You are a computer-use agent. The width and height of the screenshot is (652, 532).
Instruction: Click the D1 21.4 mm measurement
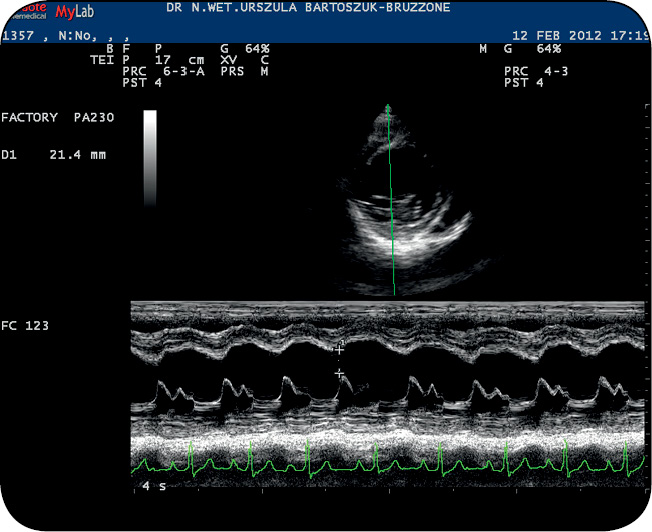(54, 156)
